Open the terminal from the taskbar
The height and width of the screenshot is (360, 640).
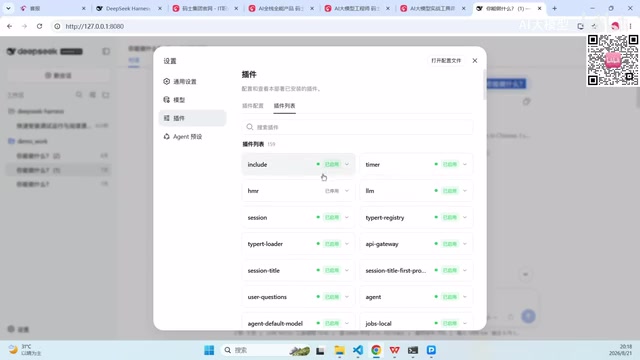[x=413, y=350]
